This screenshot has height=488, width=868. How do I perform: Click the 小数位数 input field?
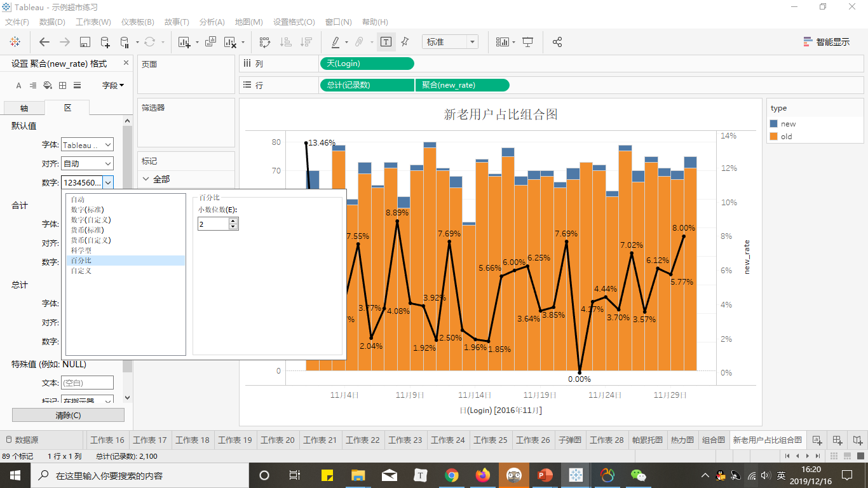(x=214, y=224)
